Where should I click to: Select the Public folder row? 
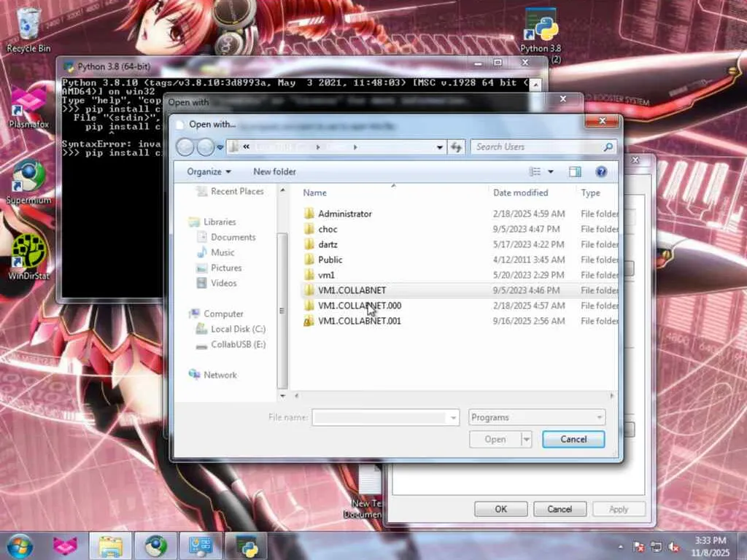(x=460, y=260)
